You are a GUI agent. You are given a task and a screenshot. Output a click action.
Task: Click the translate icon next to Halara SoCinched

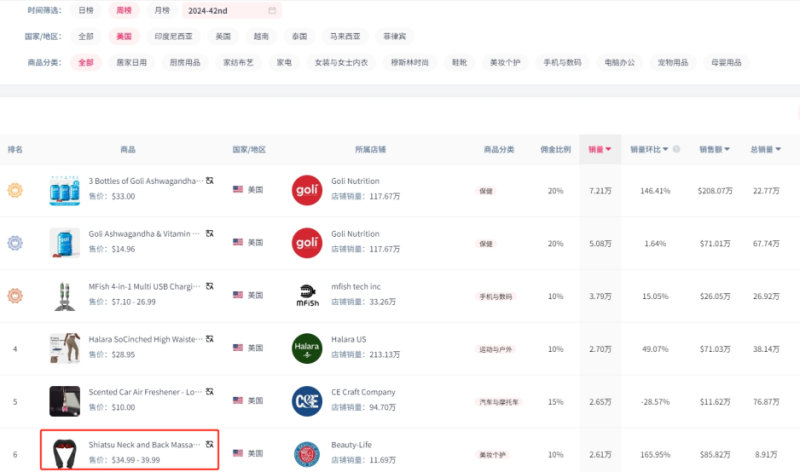(210, 339)
